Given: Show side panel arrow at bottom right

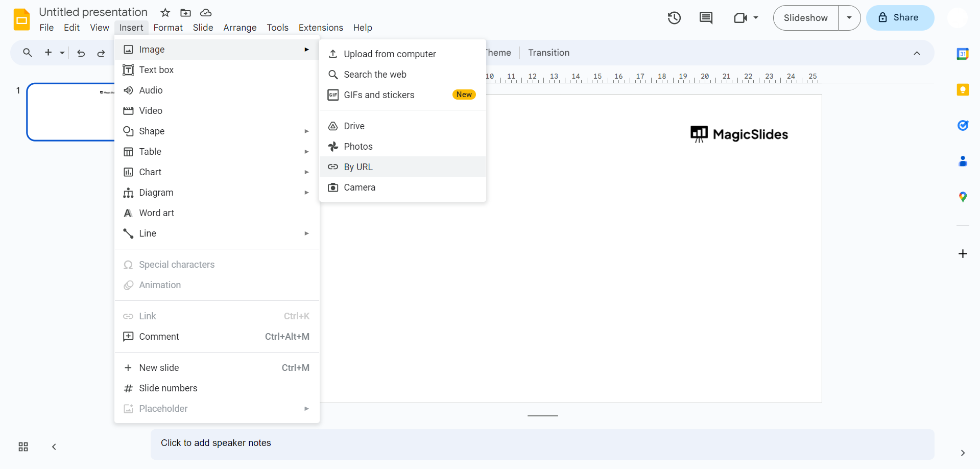Looking at the screenshot, I should pyautogui.click(x=963, y=453).
